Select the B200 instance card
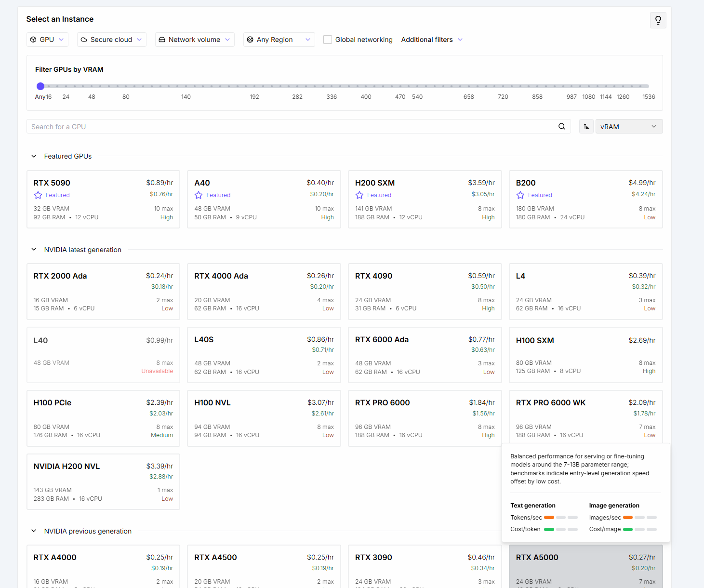Image resolution: width=704 pixels, height=588 pixels. (586, 199)
